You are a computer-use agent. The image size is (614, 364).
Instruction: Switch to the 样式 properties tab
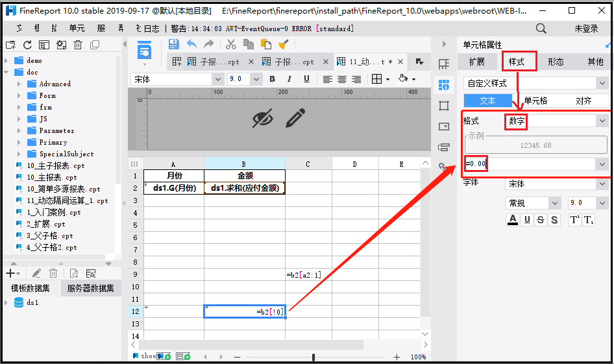pos(516,62)
